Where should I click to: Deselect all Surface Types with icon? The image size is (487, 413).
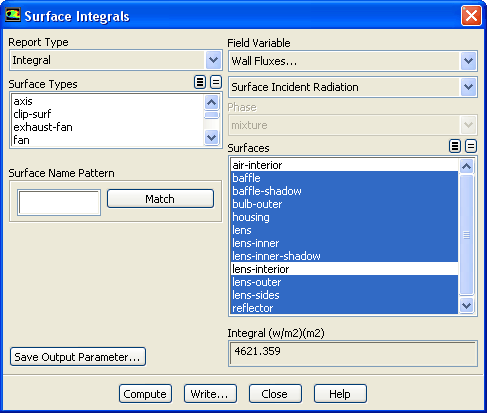[216, 82]
